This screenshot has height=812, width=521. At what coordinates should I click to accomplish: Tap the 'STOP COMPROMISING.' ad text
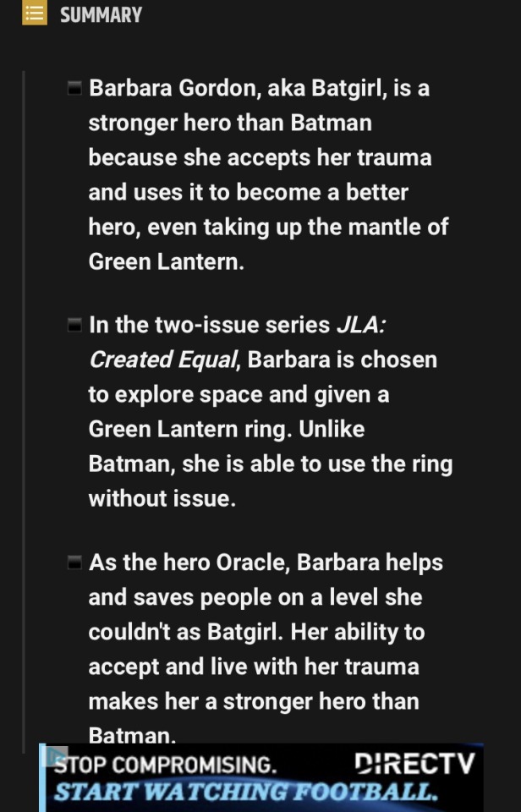(166, 765)
